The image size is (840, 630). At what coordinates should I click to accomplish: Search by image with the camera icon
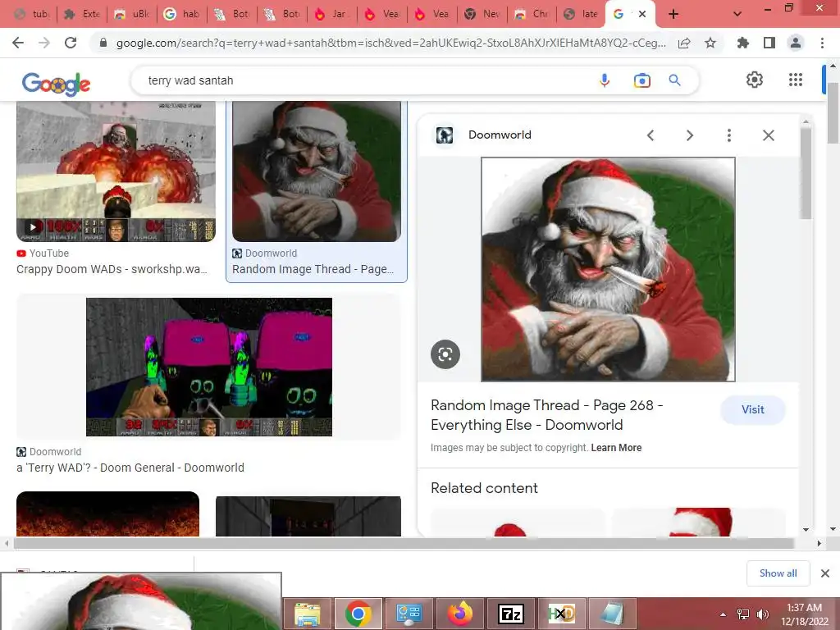[641, 80]
